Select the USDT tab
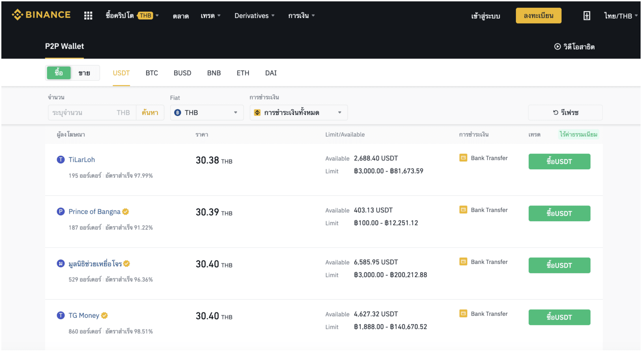Image resolution: width=644 pixels, height=353 pixels. [x=121, y=73]
